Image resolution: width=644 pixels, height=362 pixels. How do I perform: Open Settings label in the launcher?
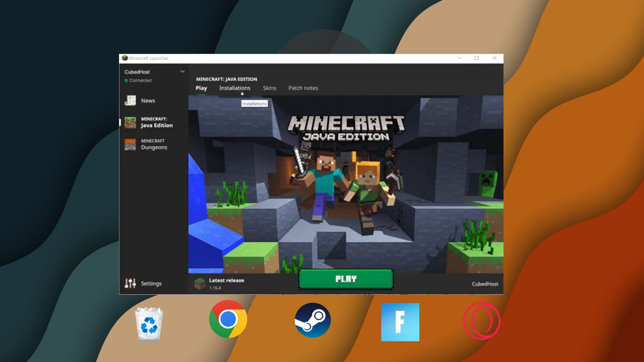[151, 284]
